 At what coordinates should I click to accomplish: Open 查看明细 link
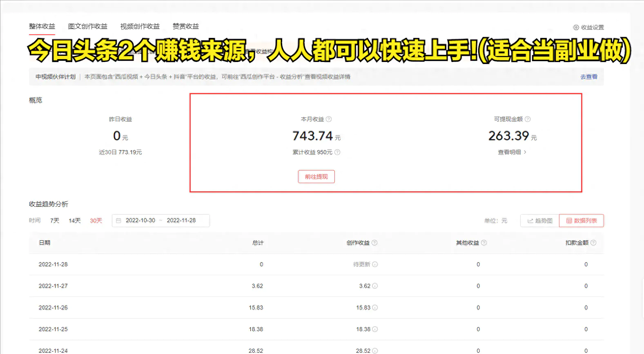pyautogui.click(x=509, y=152)
